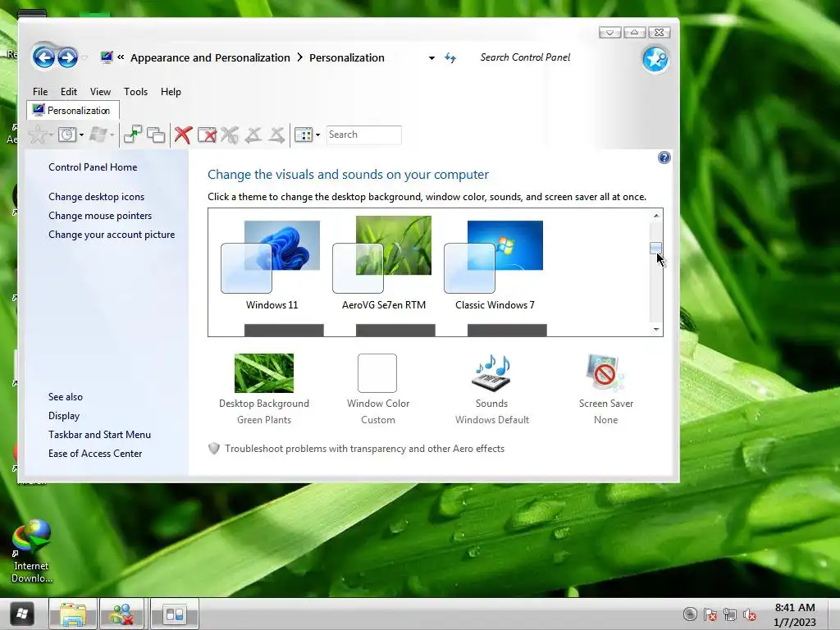The width and height of the screenshot is (840, 630).
Task: Open the View menu
Action: (x=100, y=92)
